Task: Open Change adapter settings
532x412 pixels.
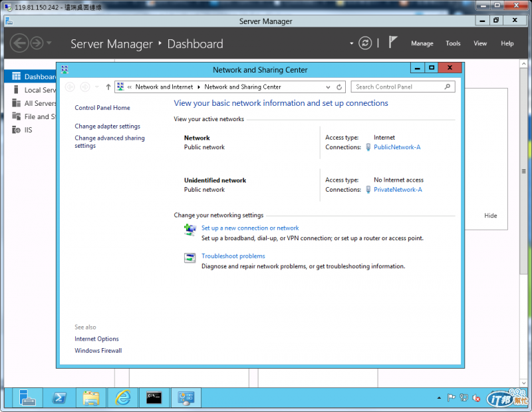Action: tap(107, 126)
